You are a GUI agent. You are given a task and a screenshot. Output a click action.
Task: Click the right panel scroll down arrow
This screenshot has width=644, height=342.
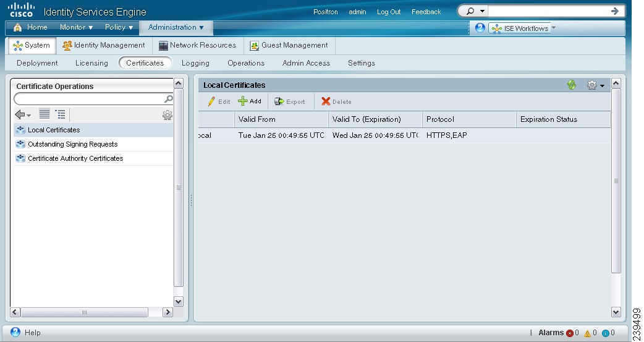pyautogui.click(x=616, y=312)
